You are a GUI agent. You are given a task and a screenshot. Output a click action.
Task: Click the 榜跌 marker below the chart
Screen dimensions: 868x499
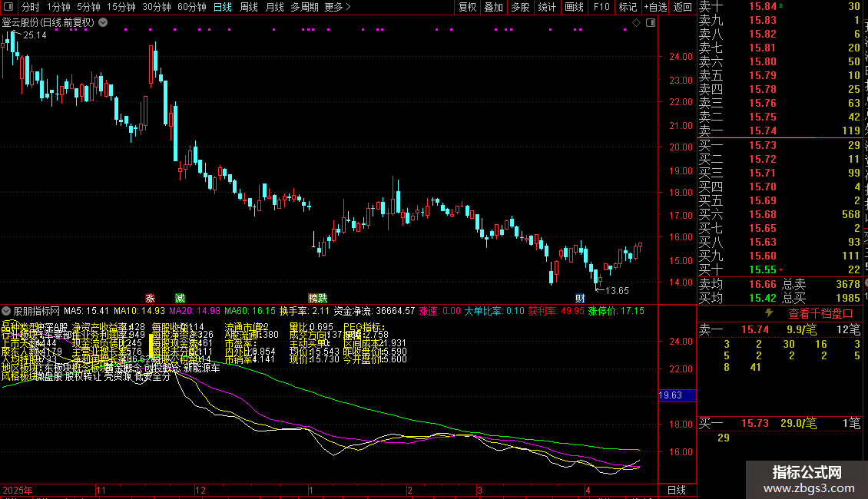tap(317, 298)
